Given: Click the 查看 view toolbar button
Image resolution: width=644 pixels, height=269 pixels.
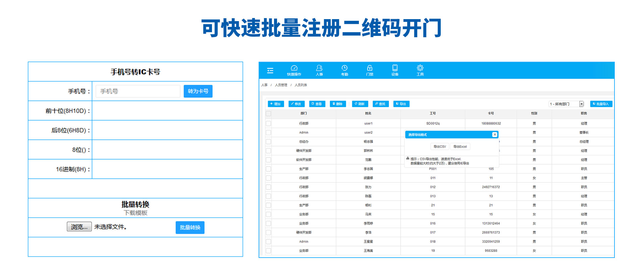Looking at the screenshot, I should click(317, 104).
